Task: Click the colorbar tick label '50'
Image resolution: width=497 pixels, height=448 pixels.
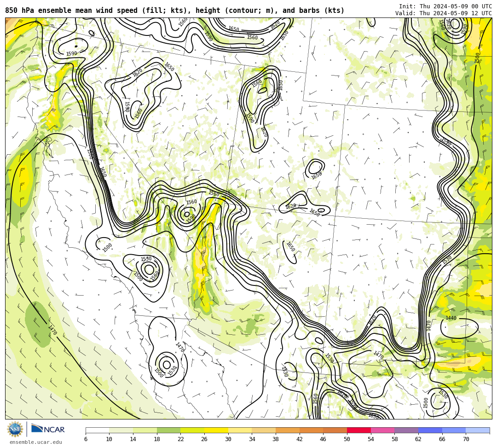Action: tap(347, 439)
